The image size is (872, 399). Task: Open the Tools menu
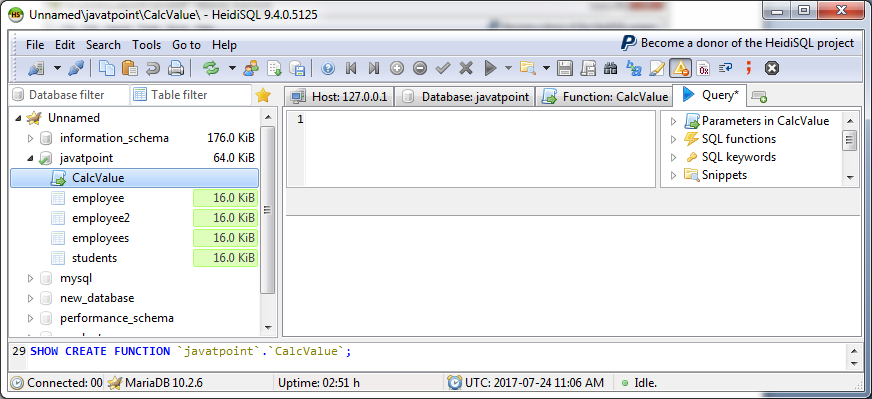(146, 45)
